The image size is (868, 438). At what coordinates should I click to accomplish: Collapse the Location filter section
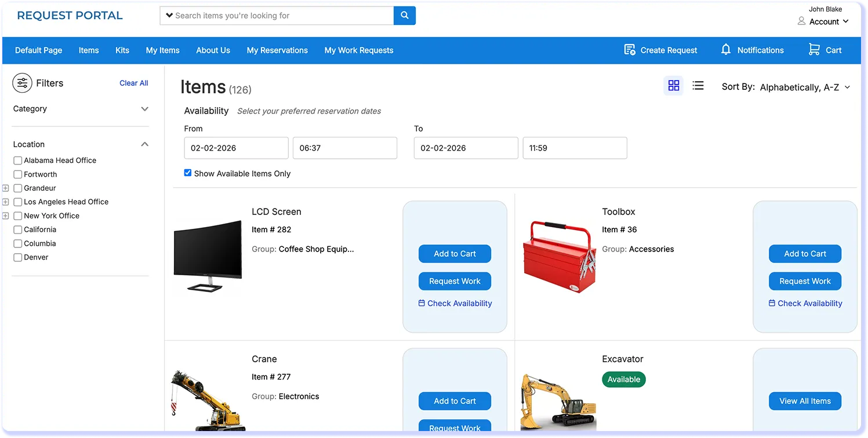click(144, 144)
